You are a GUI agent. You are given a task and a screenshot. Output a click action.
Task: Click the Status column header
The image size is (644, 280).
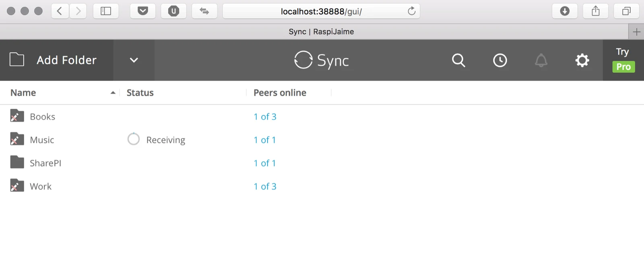tap(140, 93)
